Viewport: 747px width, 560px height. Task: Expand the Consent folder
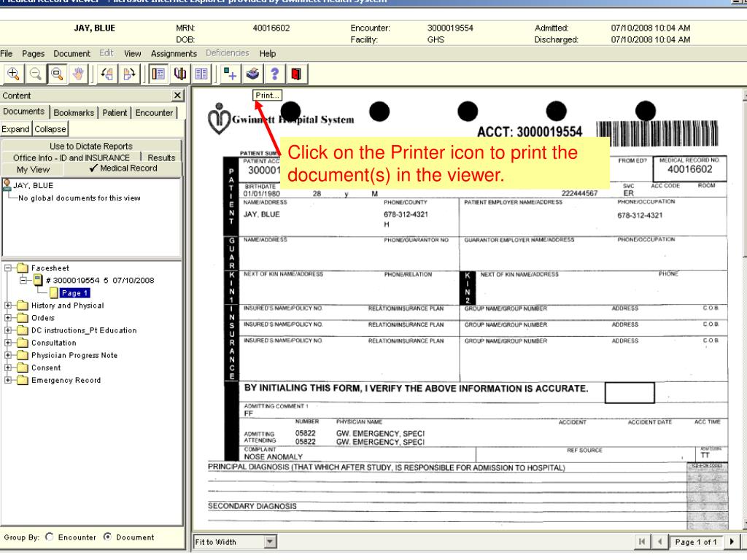pos(8,367)
